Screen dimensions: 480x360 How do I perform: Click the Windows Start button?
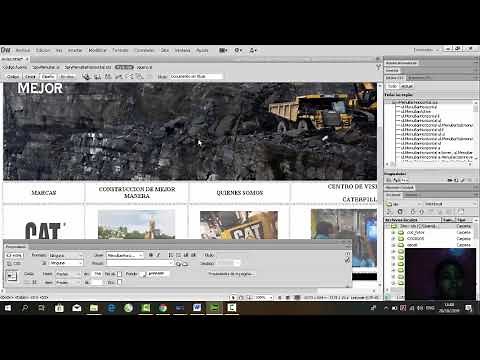8,308
